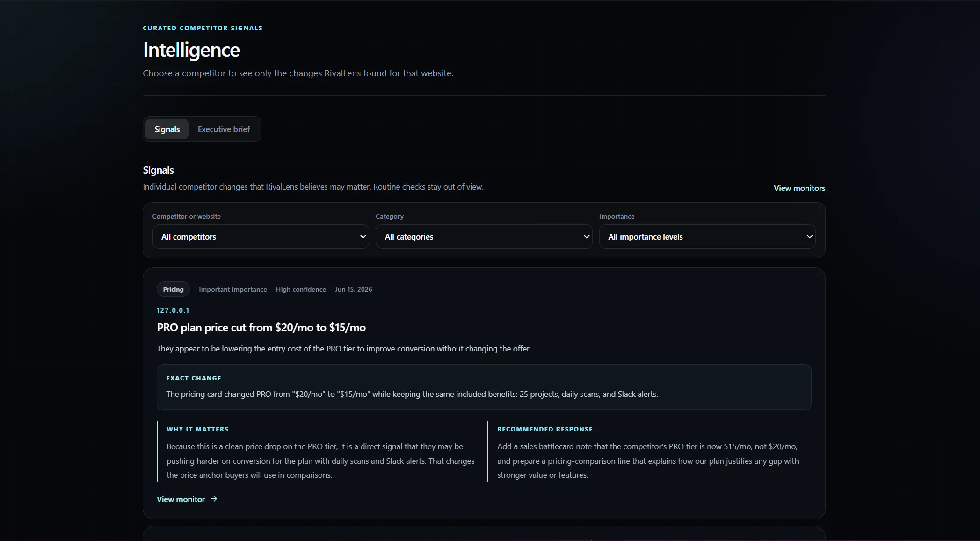Open the All competitors dropdown
Screen dimensions: 980x541
click(x=261, y=236)
